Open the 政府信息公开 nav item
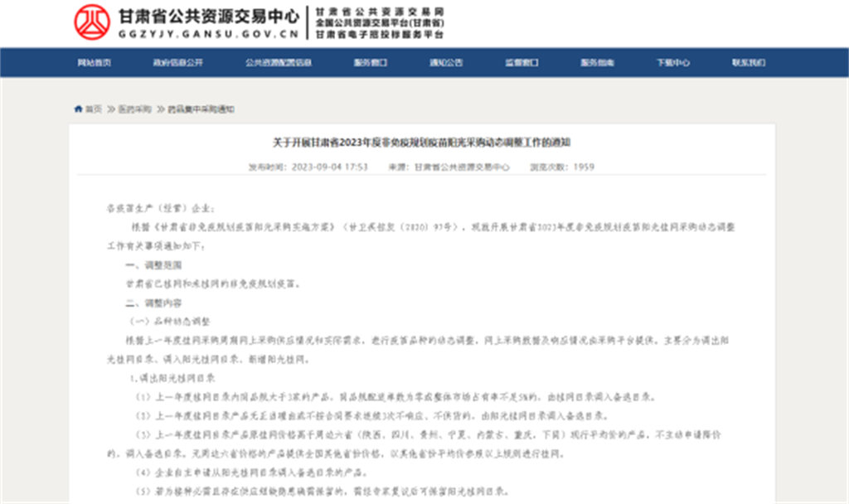The width and height of the screenshot is (849, 504). 177,63
